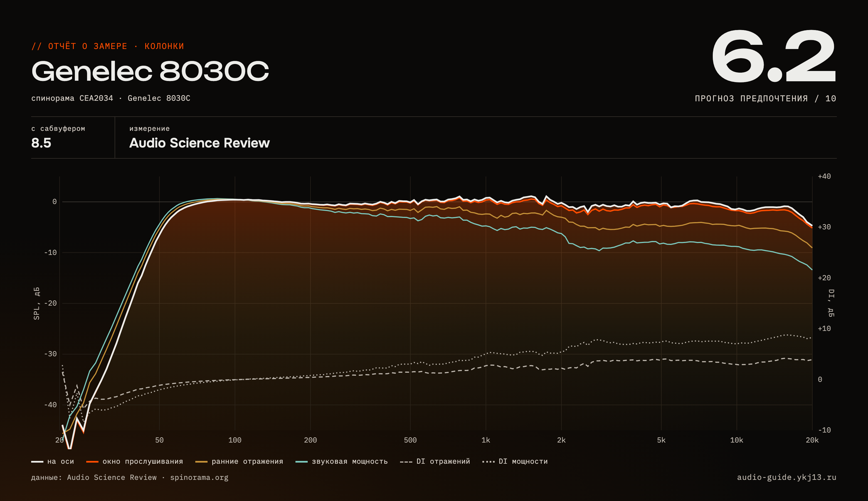Click the "0" tick on the DI axis
Screen dimensions: 868x501
tap(820, 380)
